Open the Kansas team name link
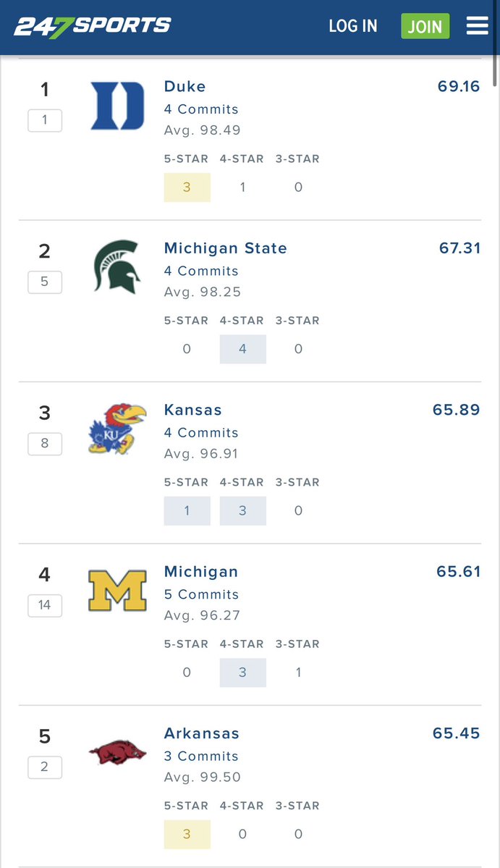This screenshot has width=500, height=868. 193,410
